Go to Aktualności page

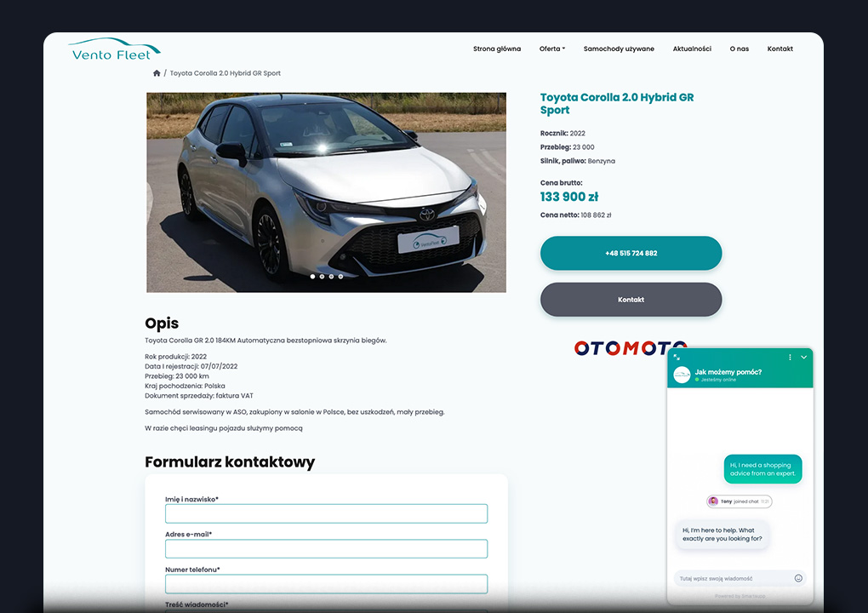(692, 49)
